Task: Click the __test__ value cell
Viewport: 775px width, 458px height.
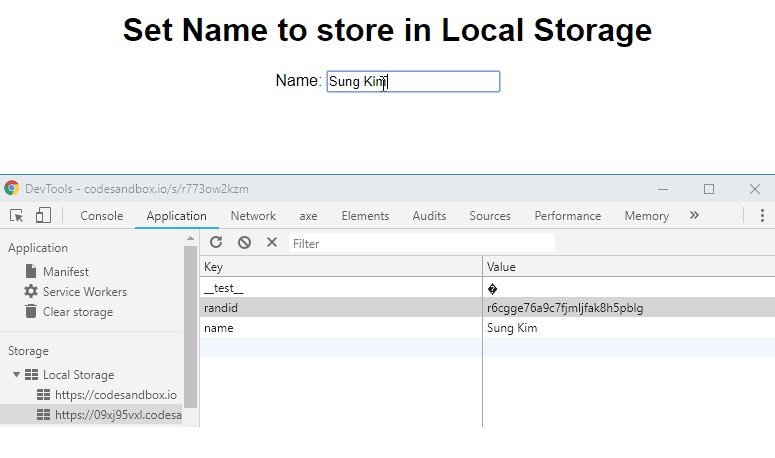Action: tap(629, 288)
